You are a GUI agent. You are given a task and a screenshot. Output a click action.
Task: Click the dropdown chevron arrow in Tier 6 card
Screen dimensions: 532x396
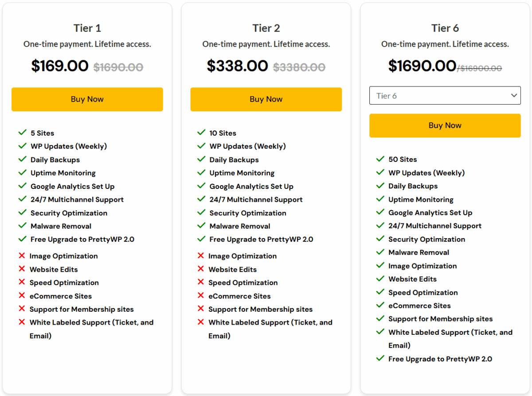point(514,96)
